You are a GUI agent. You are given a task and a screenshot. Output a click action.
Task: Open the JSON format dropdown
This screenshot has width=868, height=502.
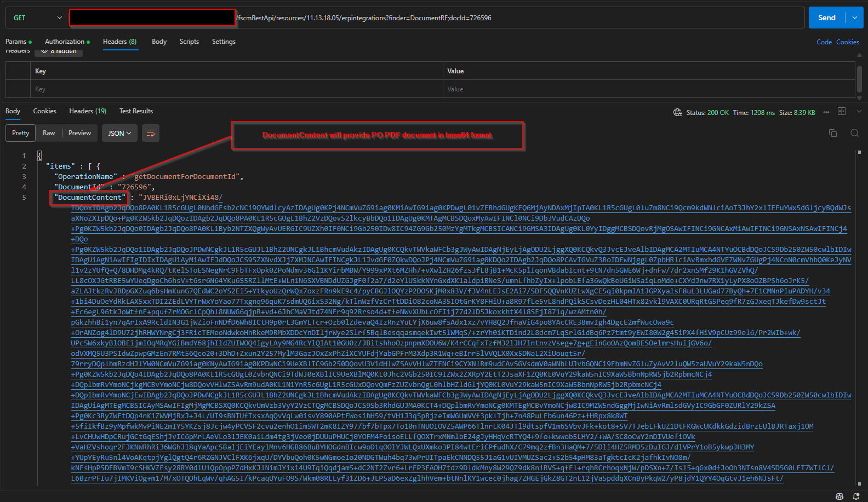point(119,133)
